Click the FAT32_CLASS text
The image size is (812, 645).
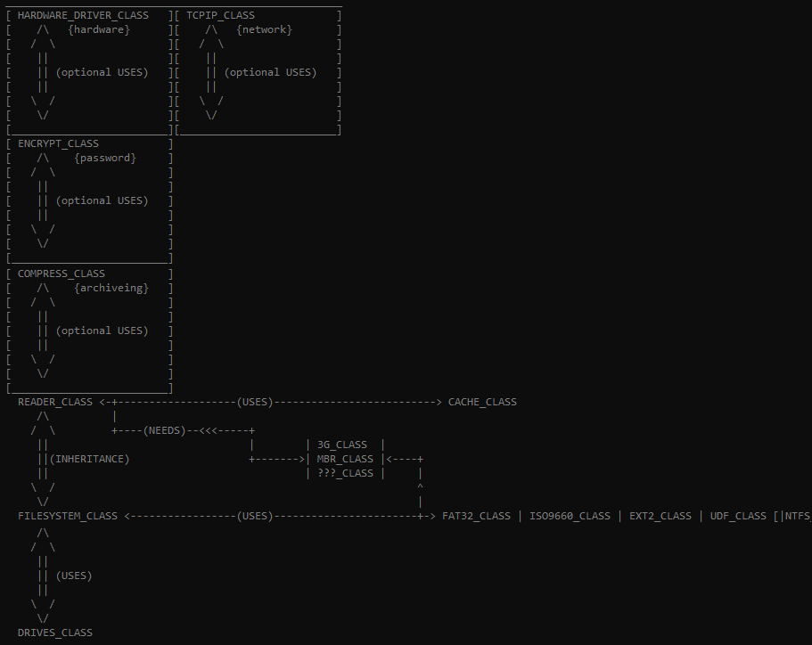(x=476, y=516)
